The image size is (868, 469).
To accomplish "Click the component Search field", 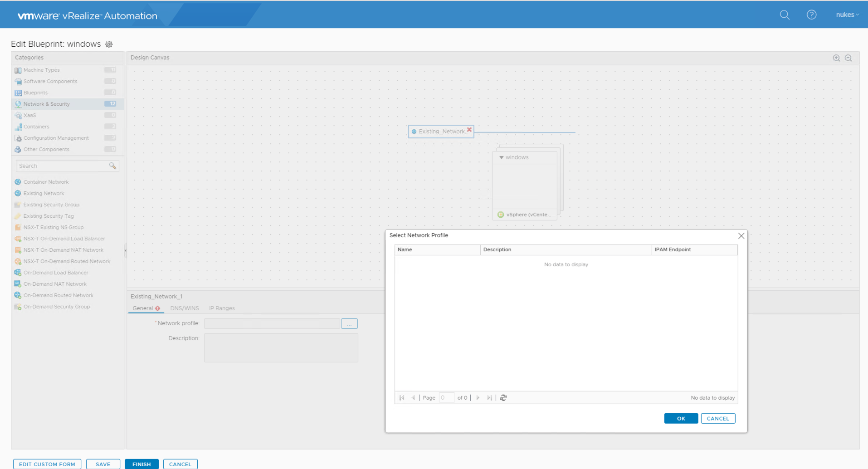I will coord(63,166).
